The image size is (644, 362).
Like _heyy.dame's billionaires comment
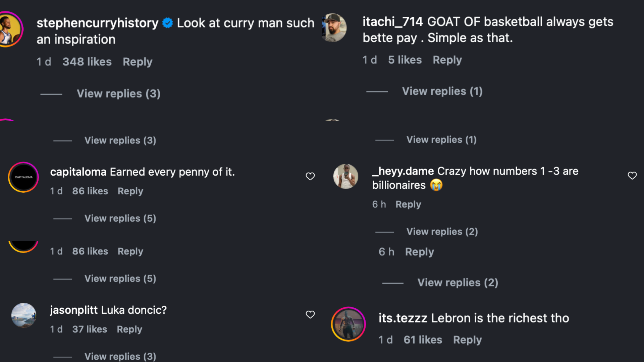click(632, 176)
